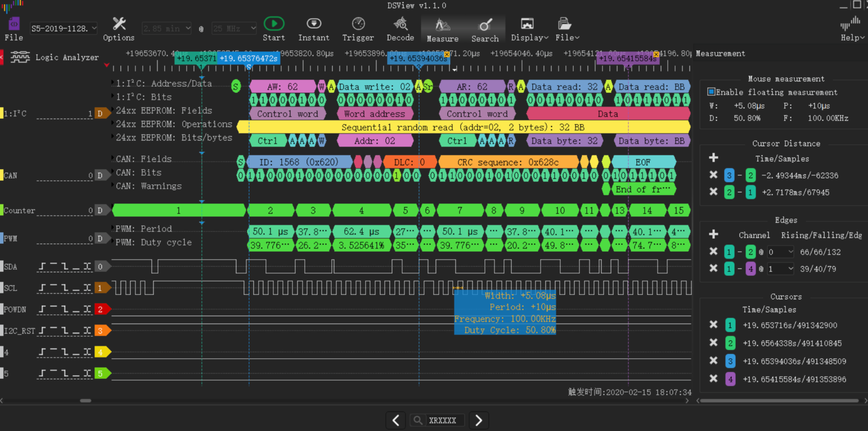Enable floating measurement checkbox

[x=711, y=92]
